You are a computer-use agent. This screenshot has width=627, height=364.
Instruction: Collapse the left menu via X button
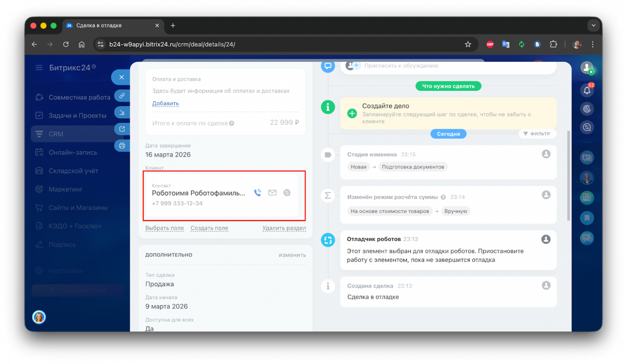(x=121, y=77)
